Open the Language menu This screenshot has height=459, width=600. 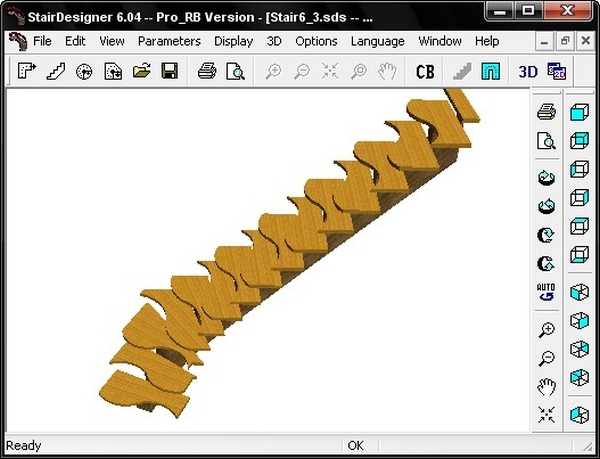point(378,41)
